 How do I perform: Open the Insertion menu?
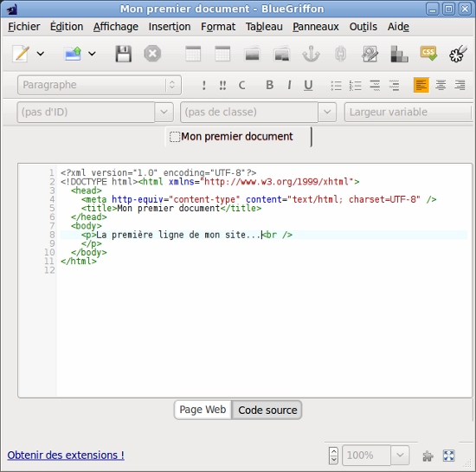[x=170, y=27]
